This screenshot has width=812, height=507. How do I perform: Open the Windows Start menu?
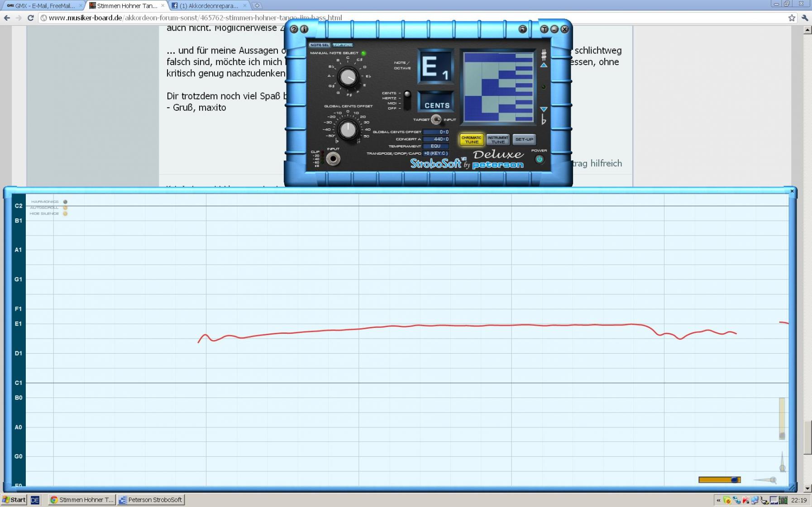click(x=14, y=500)
